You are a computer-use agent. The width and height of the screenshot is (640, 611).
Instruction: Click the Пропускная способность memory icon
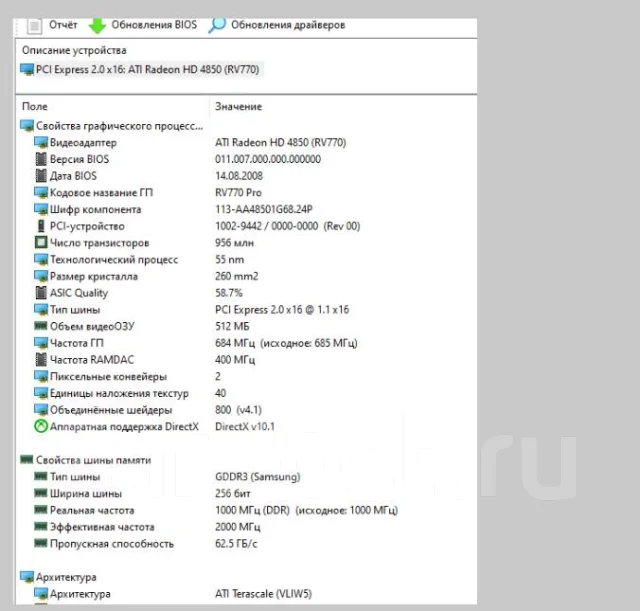pos(41,543)
